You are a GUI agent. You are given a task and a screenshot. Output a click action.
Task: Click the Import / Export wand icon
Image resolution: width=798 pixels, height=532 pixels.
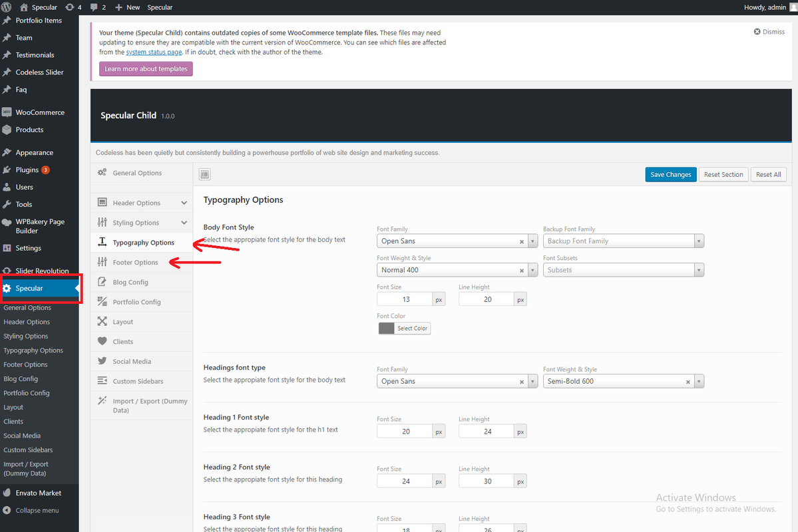click(x=102, y=401)
